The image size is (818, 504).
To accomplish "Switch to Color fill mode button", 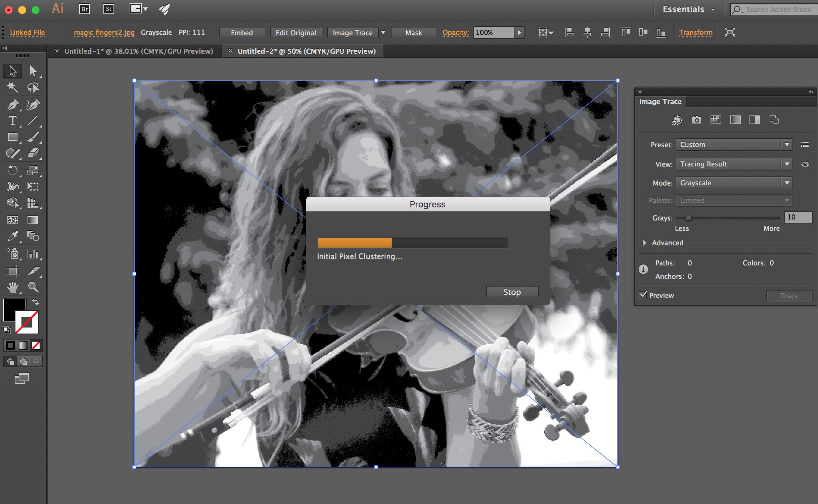I will coord(10,345).
